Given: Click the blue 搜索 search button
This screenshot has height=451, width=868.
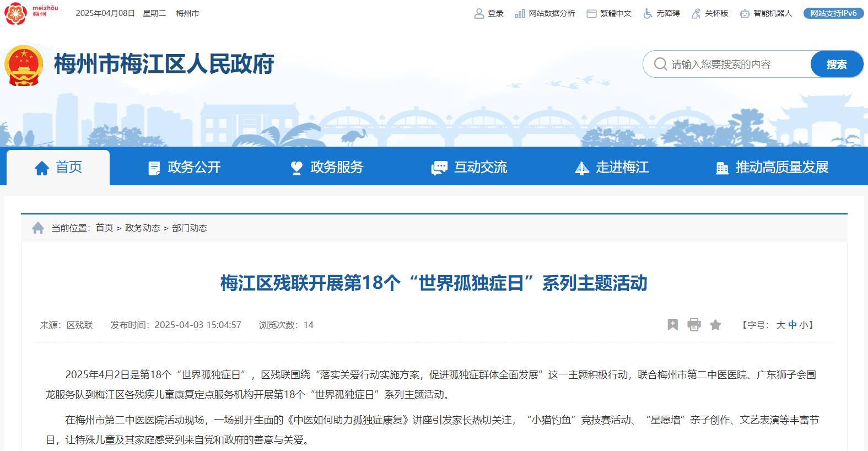Looking at the screenshot, I should click(x=836, y=65).
